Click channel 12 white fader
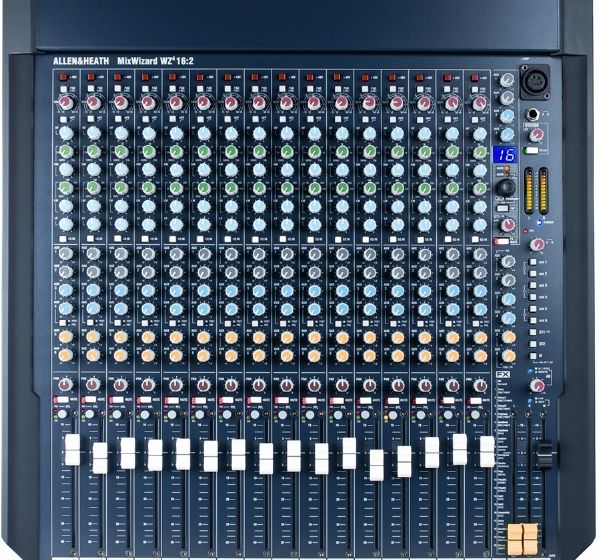 pyautogui.click(x=377, y=465)
